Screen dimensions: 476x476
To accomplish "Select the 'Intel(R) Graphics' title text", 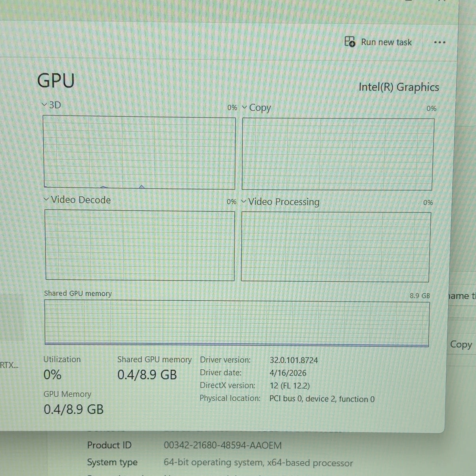I will 399,87.
